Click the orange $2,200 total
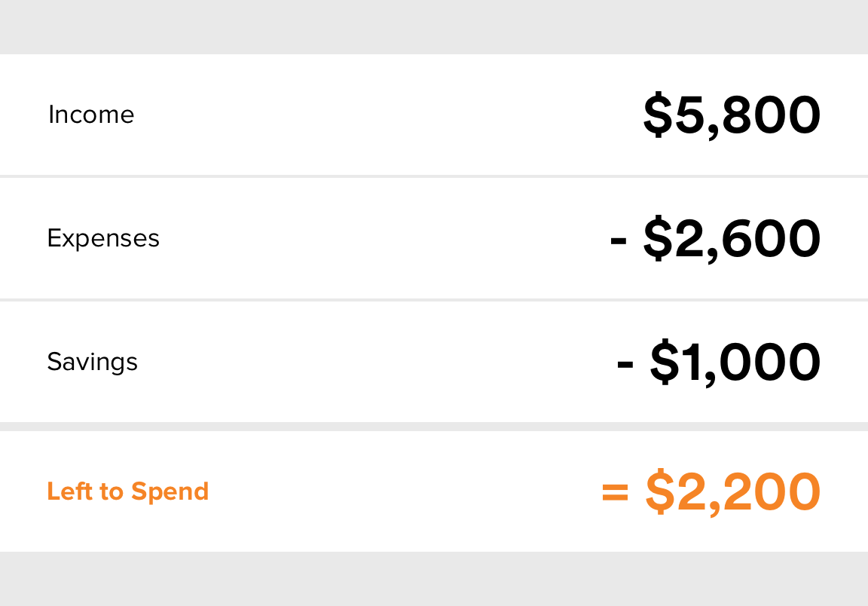 coord(732,491)
